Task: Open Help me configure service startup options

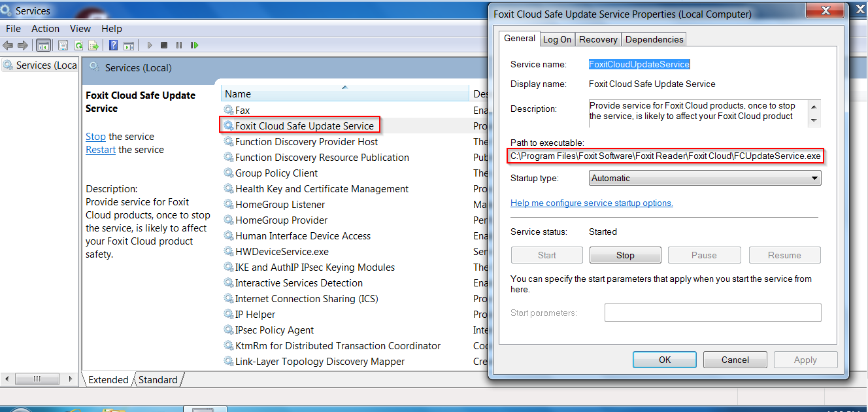Action: [x=592, y=203]
